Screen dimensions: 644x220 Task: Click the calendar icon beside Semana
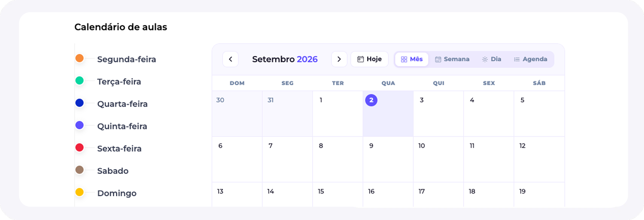point(438,59)
